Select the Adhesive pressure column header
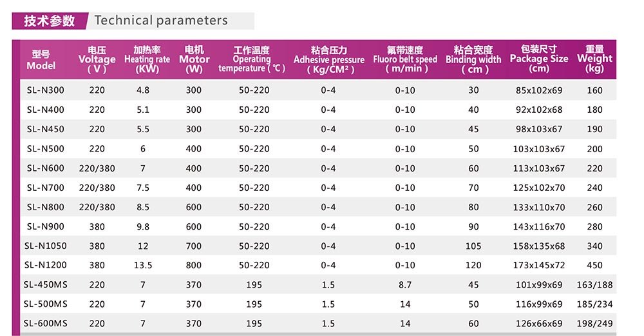644x336 pixels. coord(328,60)
